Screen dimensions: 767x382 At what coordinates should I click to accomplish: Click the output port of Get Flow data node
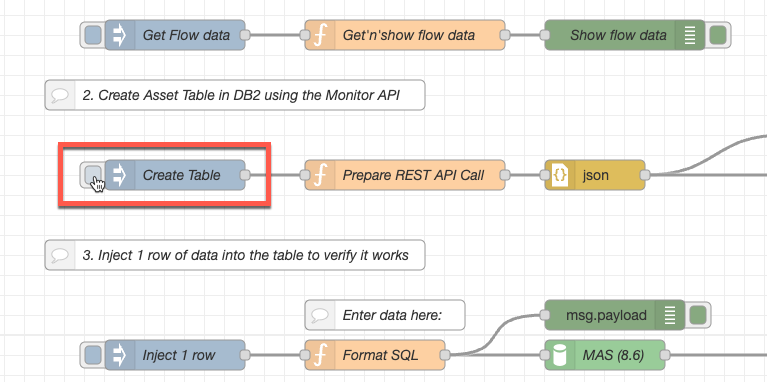coord(245,35)
